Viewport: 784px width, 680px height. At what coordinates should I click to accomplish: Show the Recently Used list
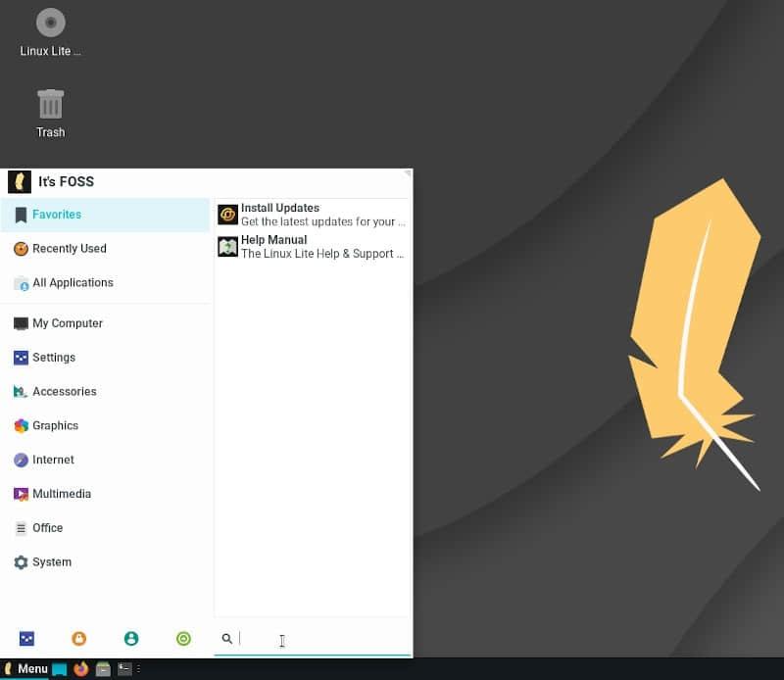click(105, 249)
